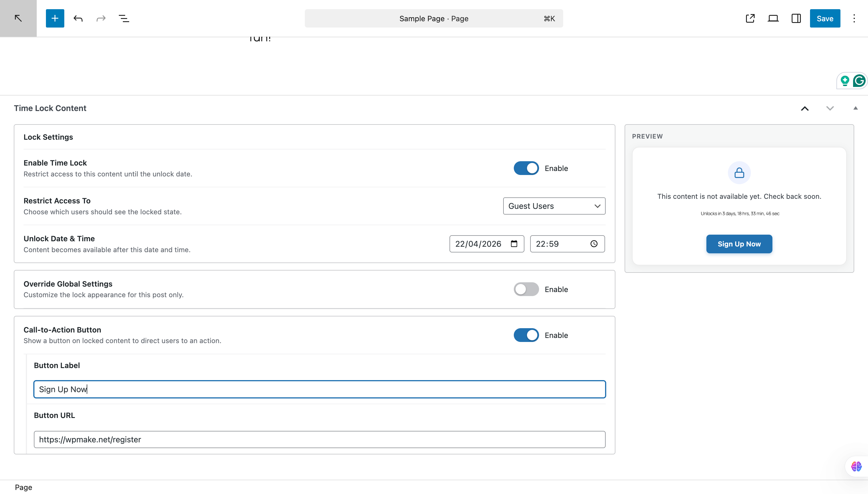Move the Time Lock Content box up

(805, 108)
